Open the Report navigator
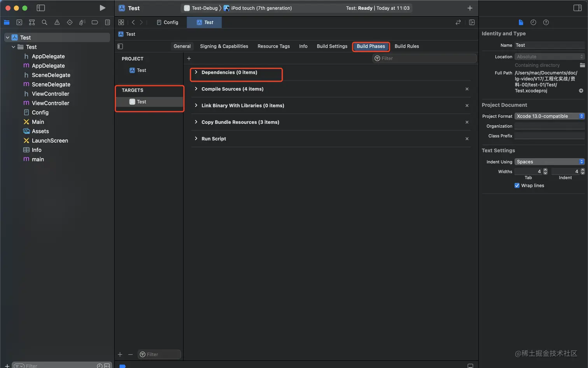Image resolution: width=588 pixels, height=368 pixels. click(x=107, y=22)
